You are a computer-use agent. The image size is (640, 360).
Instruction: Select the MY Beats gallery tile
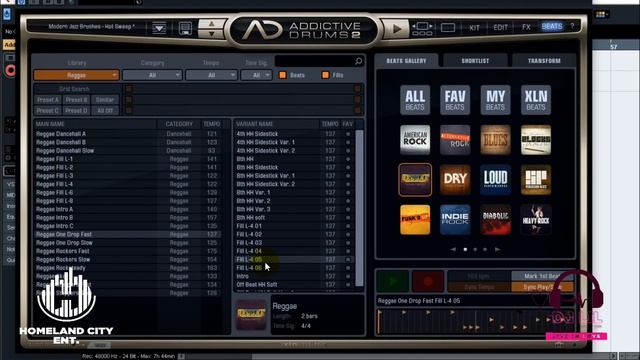[495, 100]
